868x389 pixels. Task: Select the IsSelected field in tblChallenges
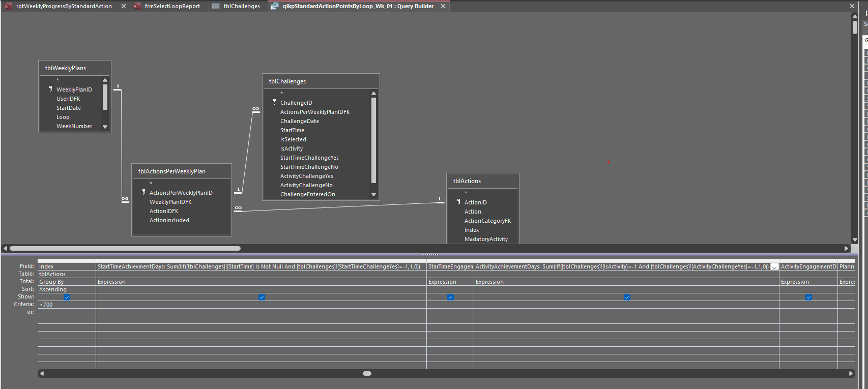coord(293,139)
